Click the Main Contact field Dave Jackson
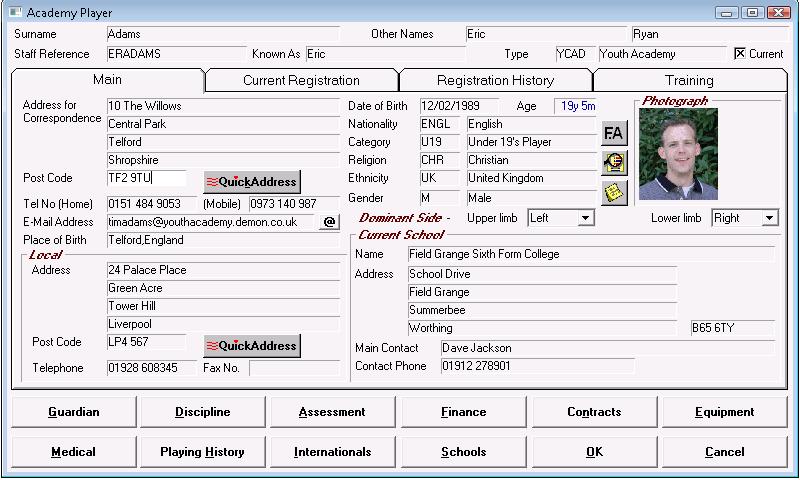This screenshot has height=480, width=800. (x=608, y=348)
